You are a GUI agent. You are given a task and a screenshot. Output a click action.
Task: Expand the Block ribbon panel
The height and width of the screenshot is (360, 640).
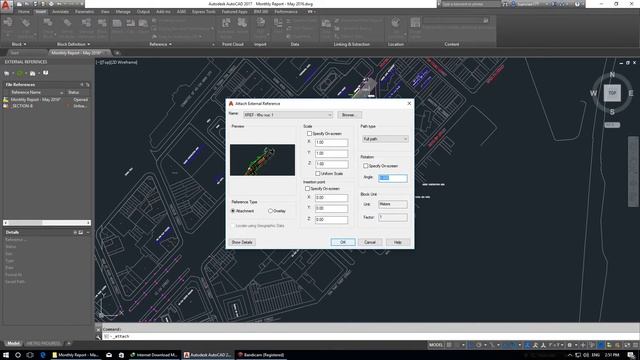pos(19,44)
